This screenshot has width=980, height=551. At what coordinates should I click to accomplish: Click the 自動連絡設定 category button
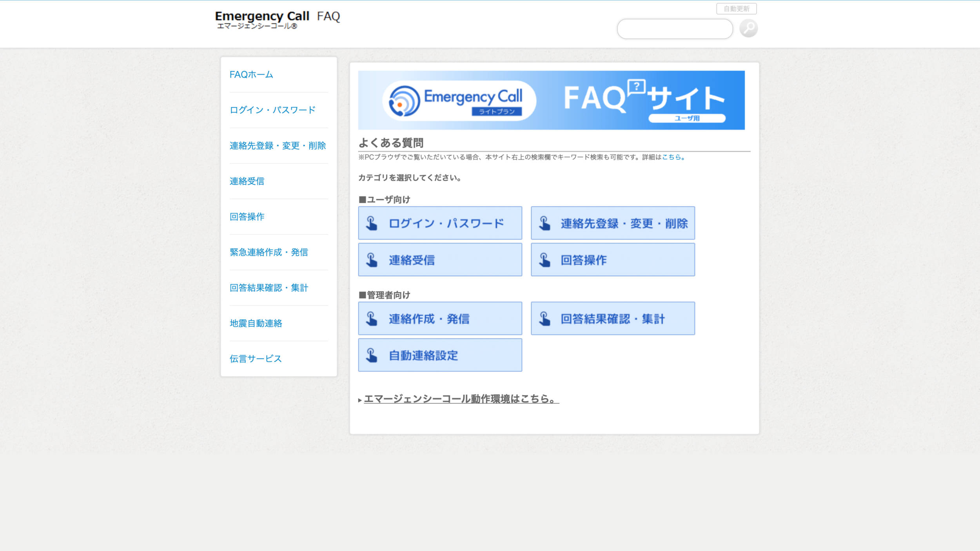(x=440, y=355)
